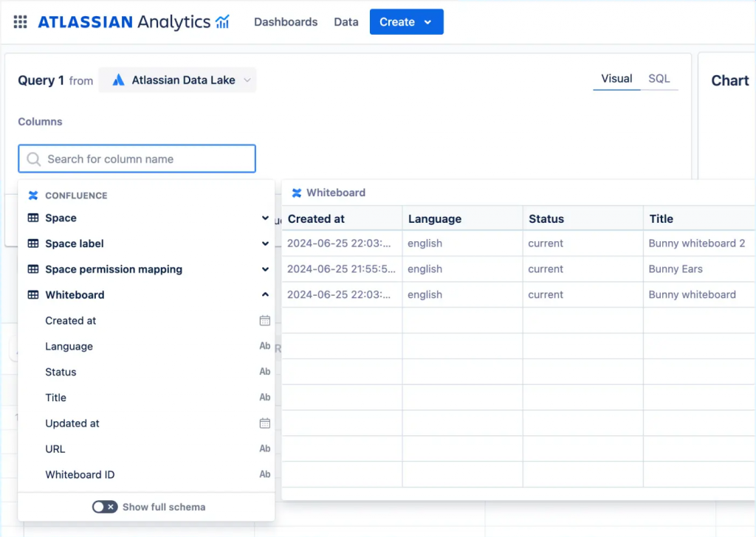Focus the Search for column name field
The width and height of the screenshot is (756, 537).
pyautogui.click(x=137, y=159)
